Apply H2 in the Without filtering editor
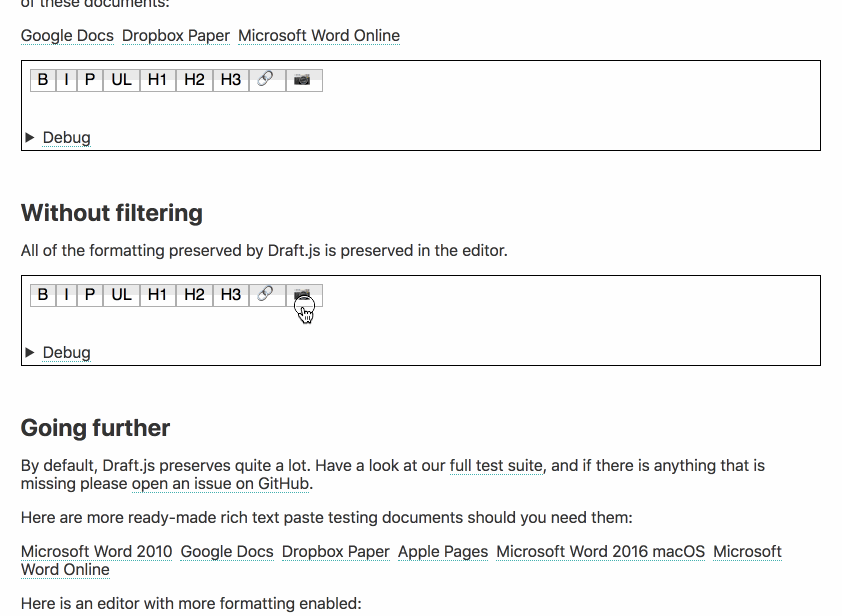Image resolution: width=842 pixels, height=616 pixels. (x=194, y=295)
